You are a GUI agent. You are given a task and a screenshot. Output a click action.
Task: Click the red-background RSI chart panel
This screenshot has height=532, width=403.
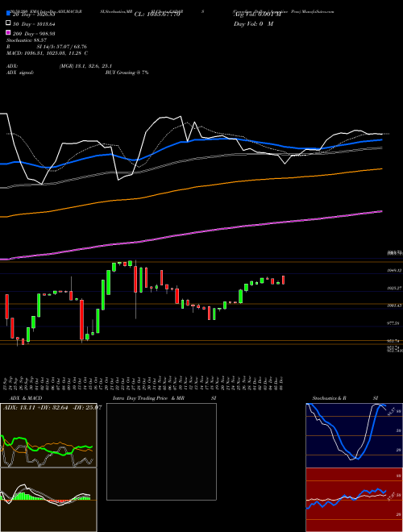(354, 500)
